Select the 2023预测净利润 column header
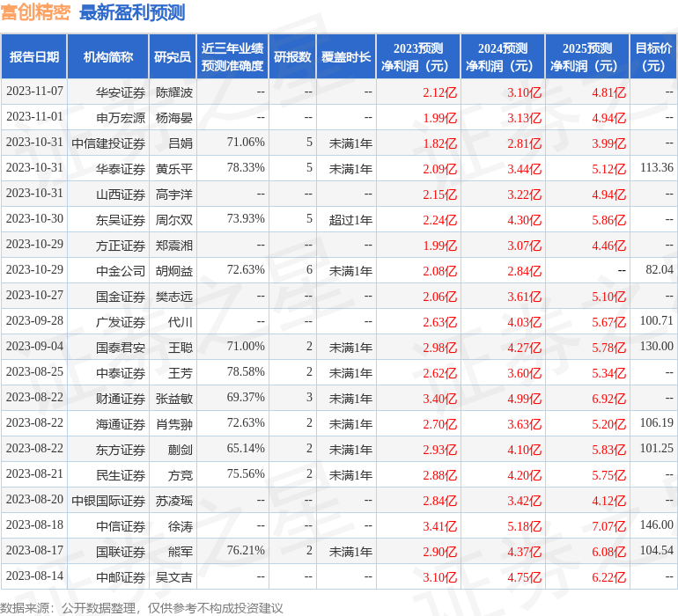678x616 pixels. point(418,56)
